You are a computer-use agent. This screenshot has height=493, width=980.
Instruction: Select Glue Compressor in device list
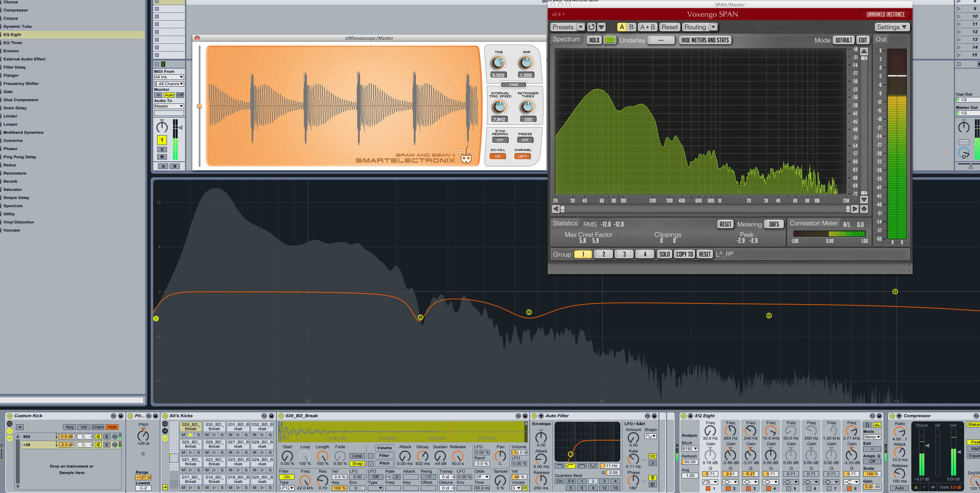click(x=21, y=100)
